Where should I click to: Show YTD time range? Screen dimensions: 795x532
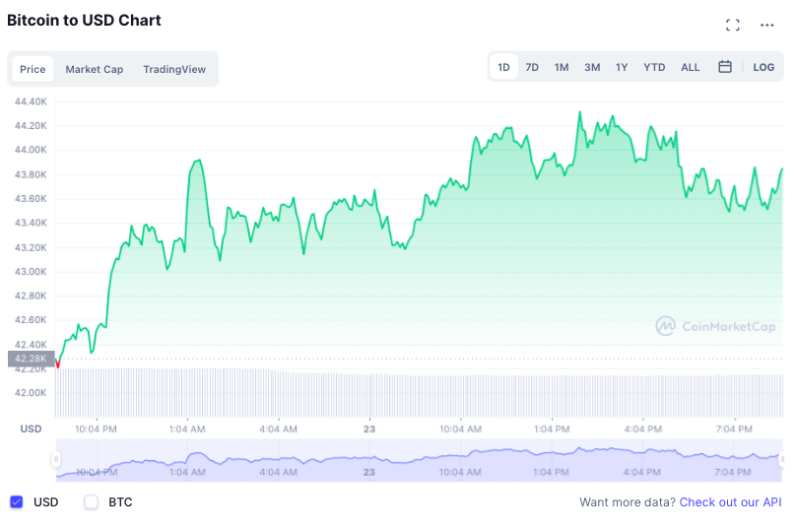654,67
